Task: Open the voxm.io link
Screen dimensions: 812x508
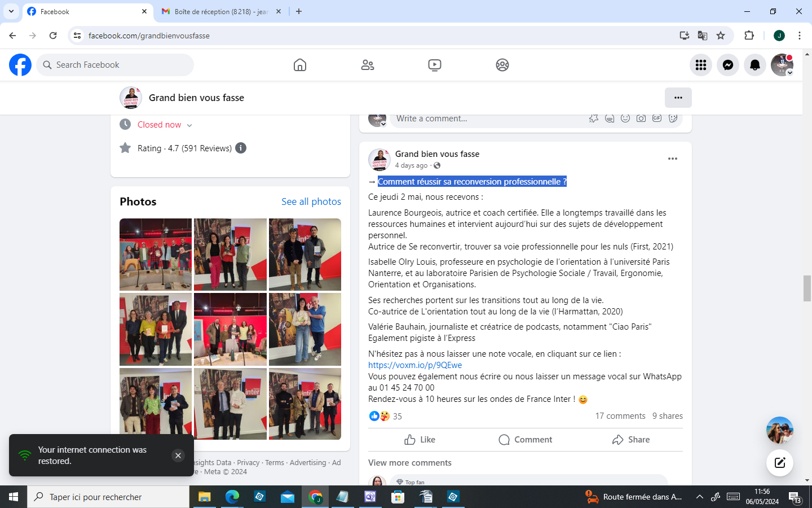Action: click(x=415, y=365)
